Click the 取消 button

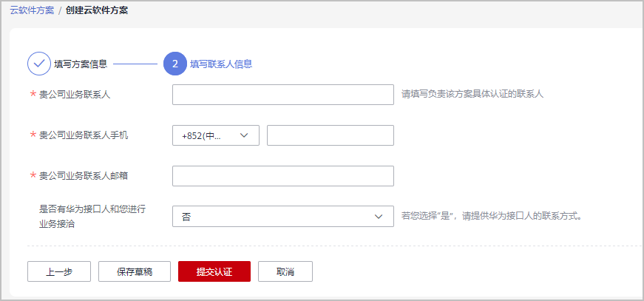pyautogui.click(x=285, y=271)
